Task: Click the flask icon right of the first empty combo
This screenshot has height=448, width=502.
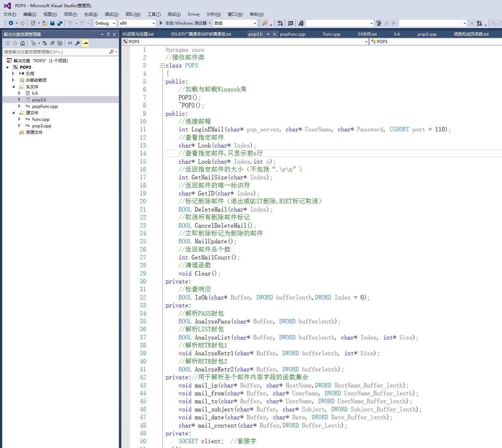Action: [x=378, y=23]
